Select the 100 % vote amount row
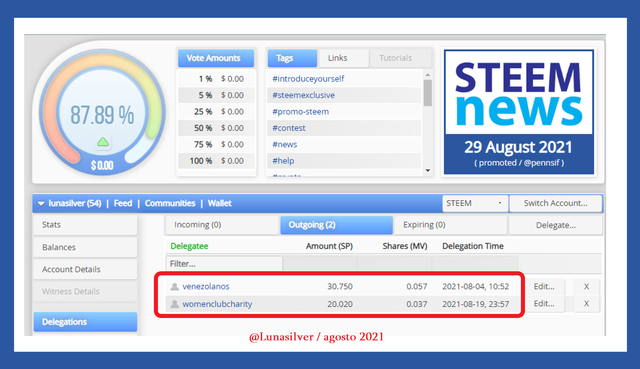The image size is (640, 369). (x=216, y=161)
